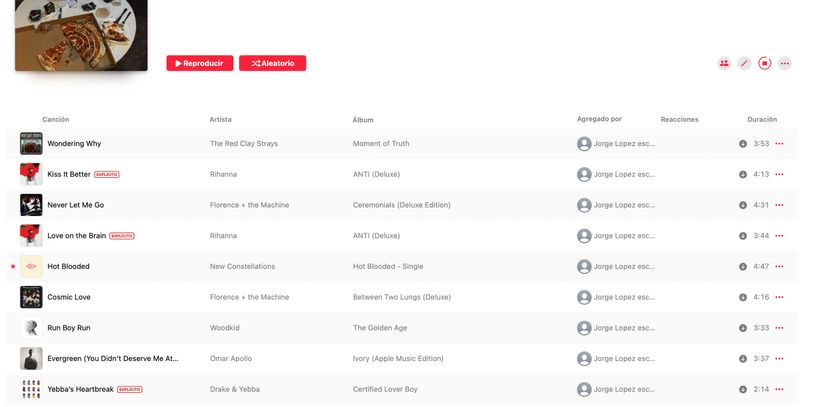The height and width of the screenshot is (407, 814).
Task: Click download icon for Wondering Why
Action: [x=743, y=144]
